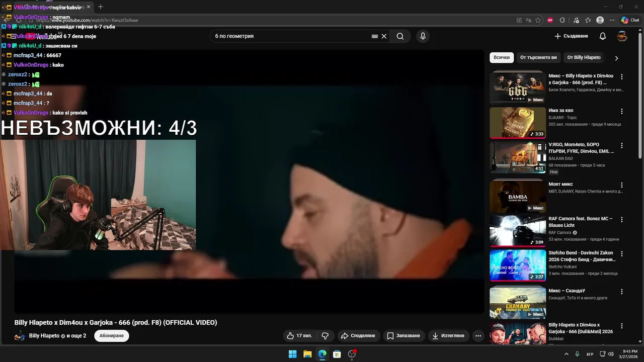Open YouTube notifications bell
This screenshot has height=362, width=644.
[603, 36]
